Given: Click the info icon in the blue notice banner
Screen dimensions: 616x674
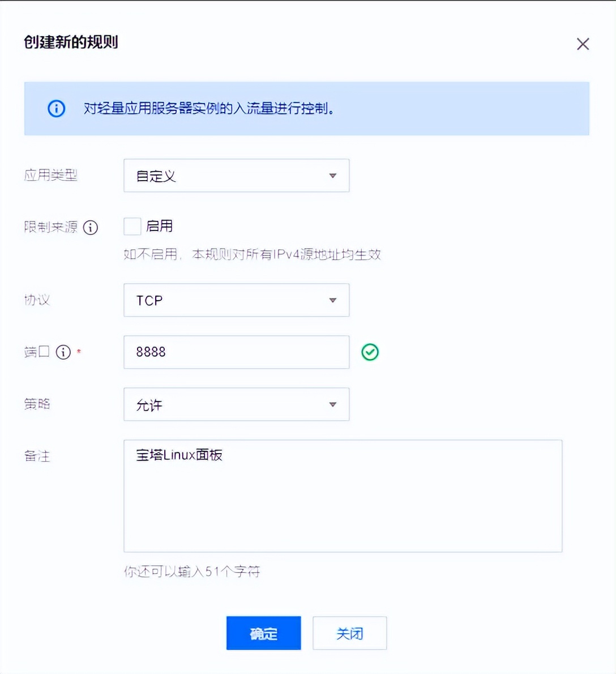Looking at the screenshot, I should click(x=55, y=108).
